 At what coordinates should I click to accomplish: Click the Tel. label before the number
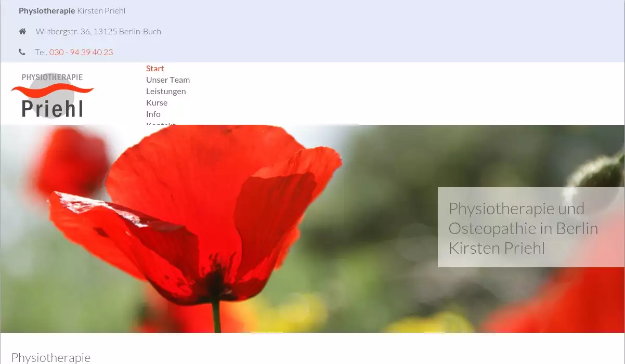pyautogui.click(x=41, y=52)
